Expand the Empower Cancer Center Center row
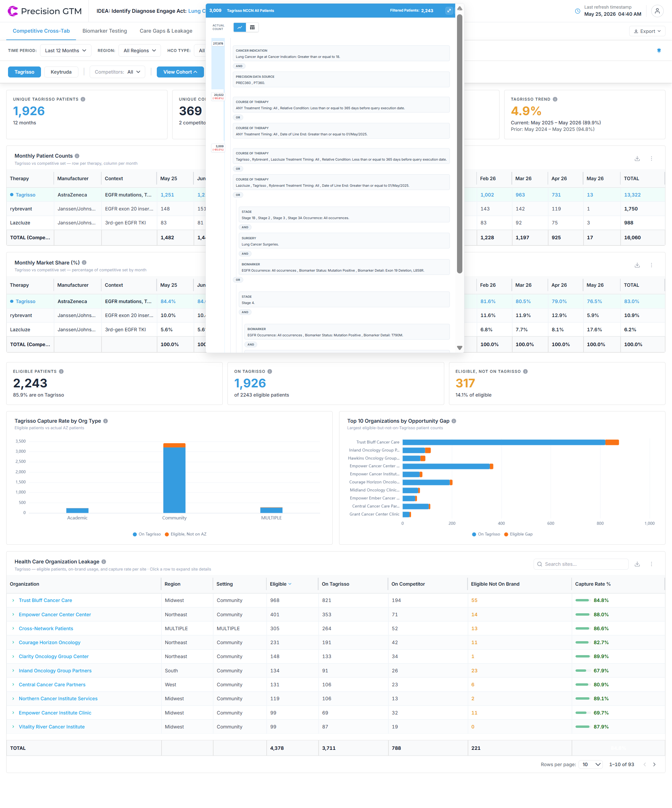This screenshot has height=808, width=672. tap(13, 614)
